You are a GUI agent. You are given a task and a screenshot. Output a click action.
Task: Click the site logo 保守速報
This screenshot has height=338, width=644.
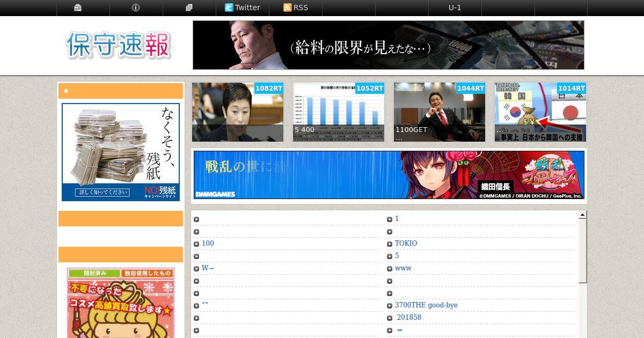coord(119,45)
